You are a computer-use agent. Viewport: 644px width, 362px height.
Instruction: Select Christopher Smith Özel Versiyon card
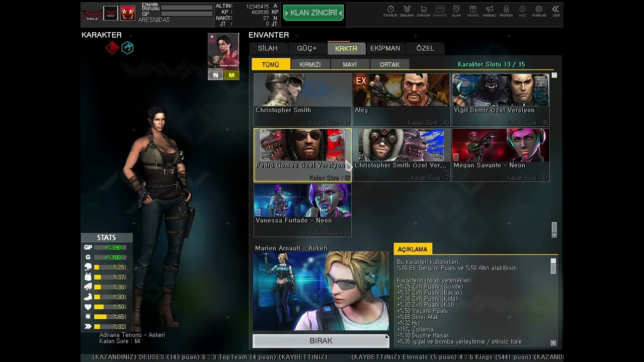click(x=401, y=155)
